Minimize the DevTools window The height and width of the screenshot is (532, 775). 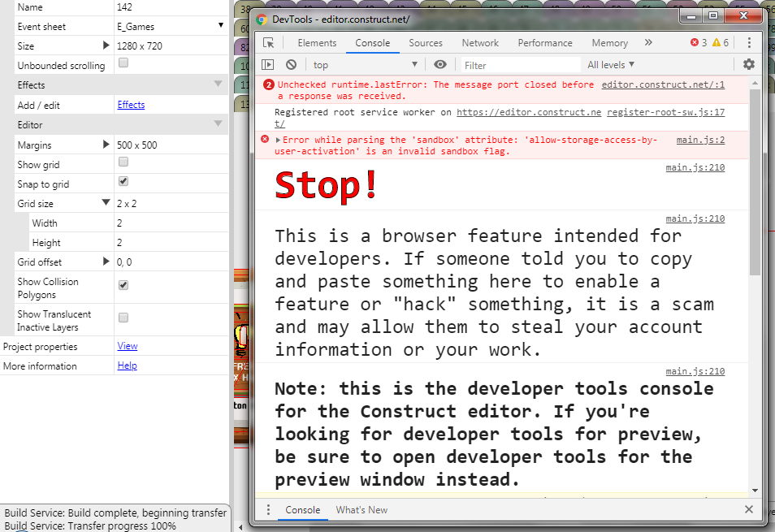(x=691, y=16)
